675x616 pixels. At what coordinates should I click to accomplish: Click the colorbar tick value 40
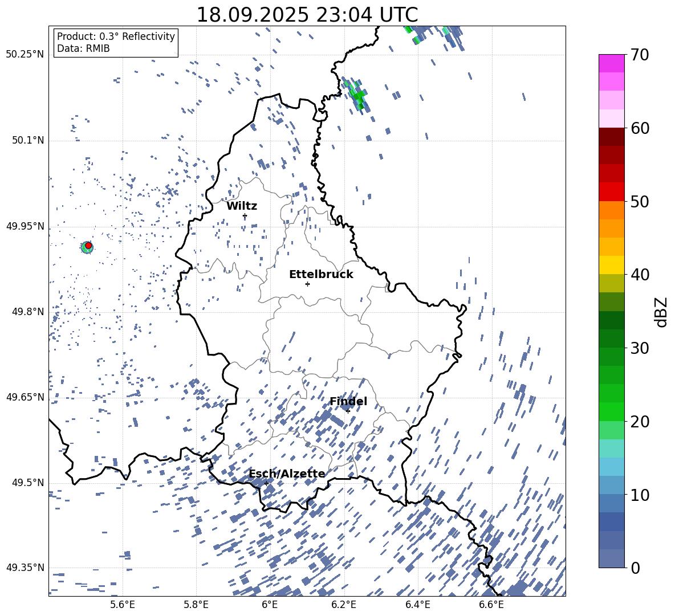point(640,275)
